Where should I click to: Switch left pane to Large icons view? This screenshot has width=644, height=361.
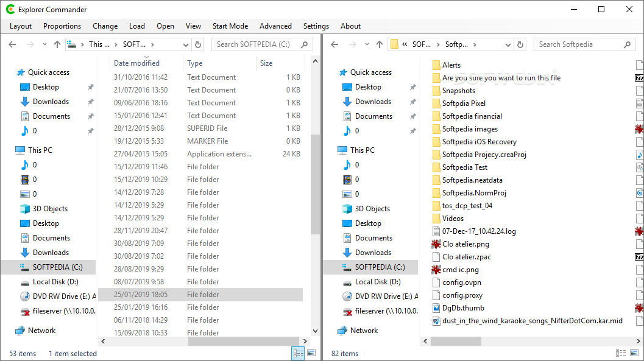click(x=312, y=353)
